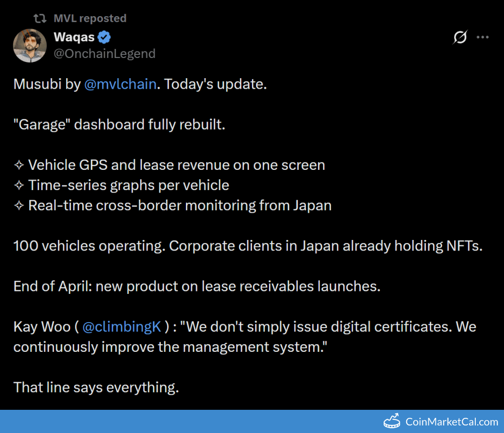Open the @OnchainLegend handle
504x433 pixels.
[x=104, y=53]
